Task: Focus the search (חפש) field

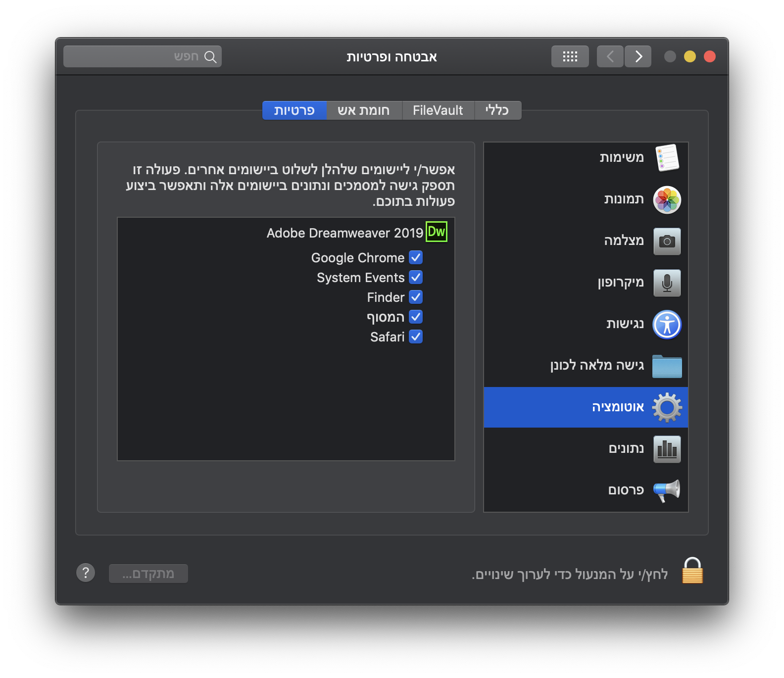Action: [x=143, y=56]
